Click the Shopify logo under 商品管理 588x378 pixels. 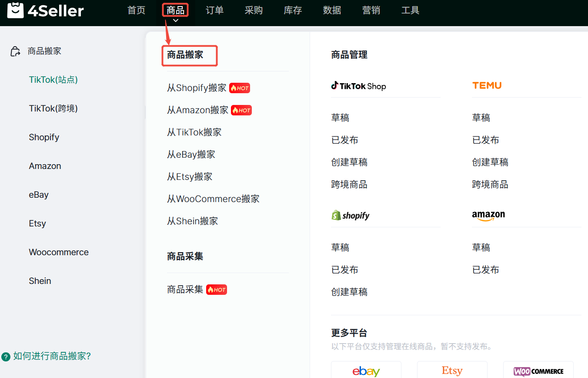tap(351, 215)
